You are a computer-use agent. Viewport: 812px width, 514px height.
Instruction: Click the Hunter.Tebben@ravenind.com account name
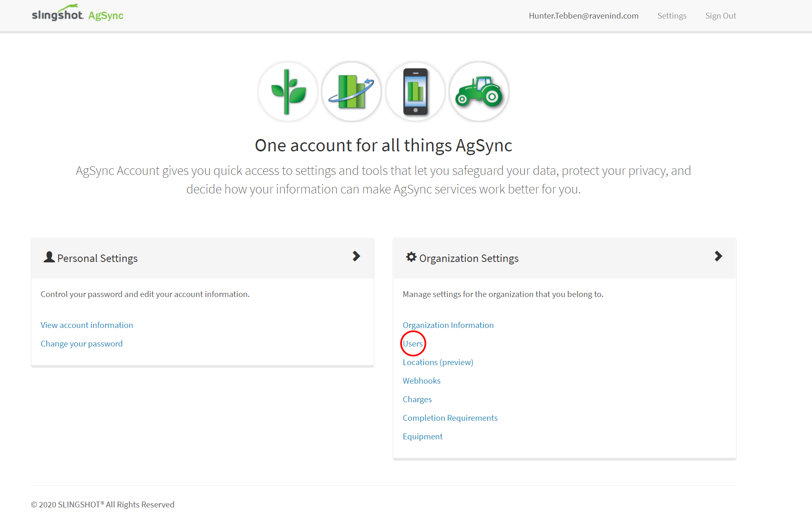coord(583,16)
